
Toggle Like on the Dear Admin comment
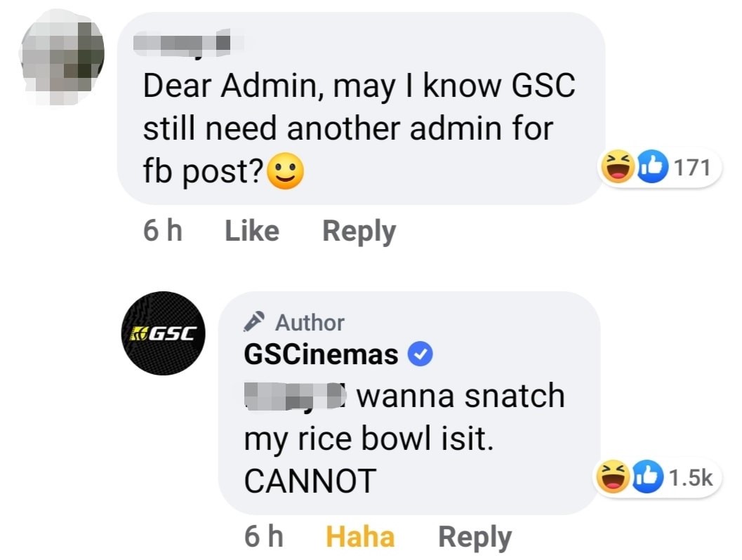pos(251,231)
